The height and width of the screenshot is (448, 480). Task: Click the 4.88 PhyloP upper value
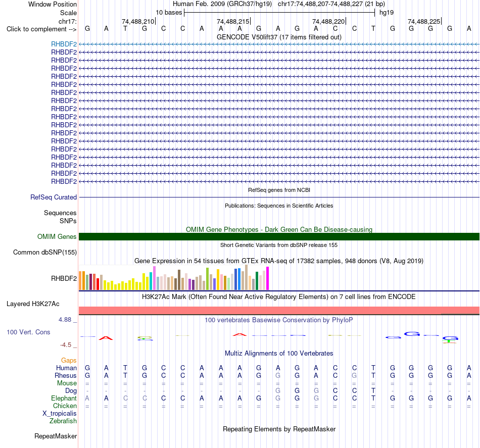[65, 320]
